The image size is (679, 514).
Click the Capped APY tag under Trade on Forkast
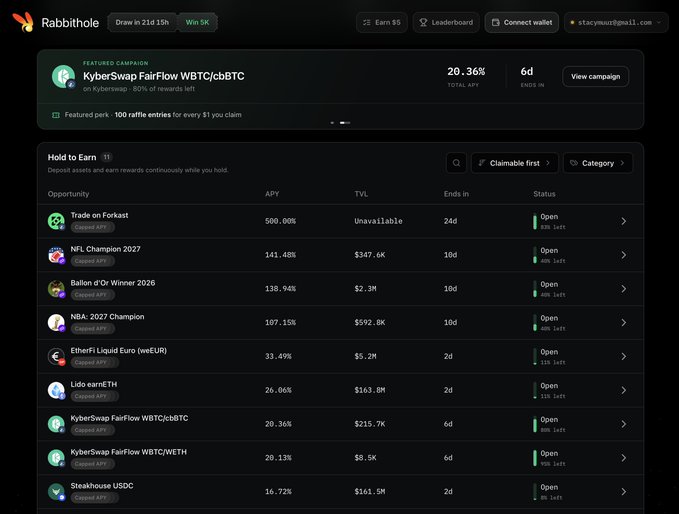pyautogui.click(x=92, y=227)
